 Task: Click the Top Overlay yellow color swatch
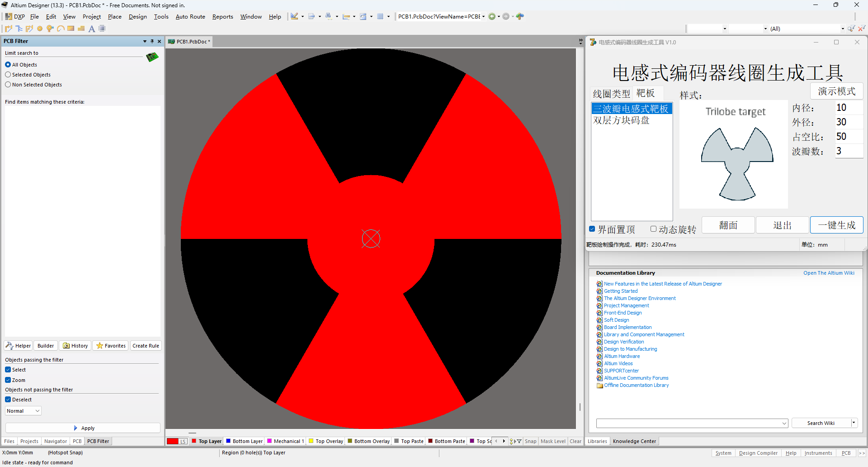tap(311, 441)
